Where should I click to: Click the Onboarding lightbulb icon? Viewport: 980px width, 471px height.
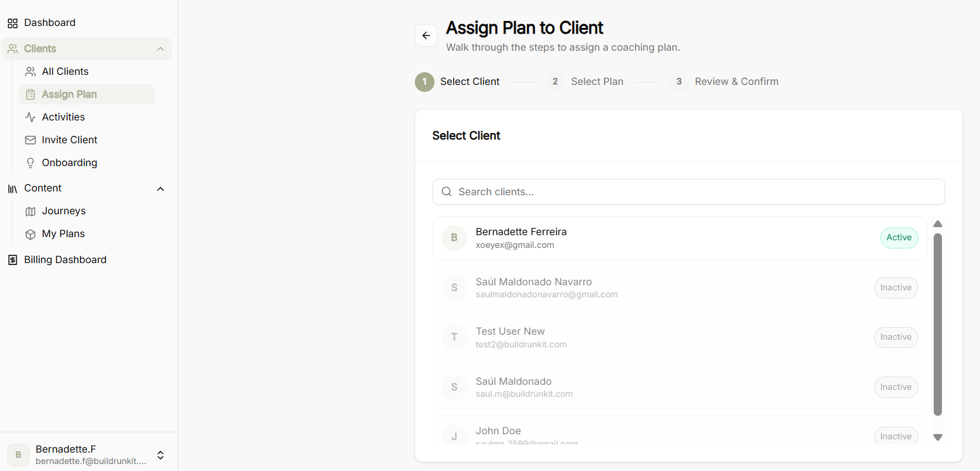pyautogui.click(x=30, y=163)
